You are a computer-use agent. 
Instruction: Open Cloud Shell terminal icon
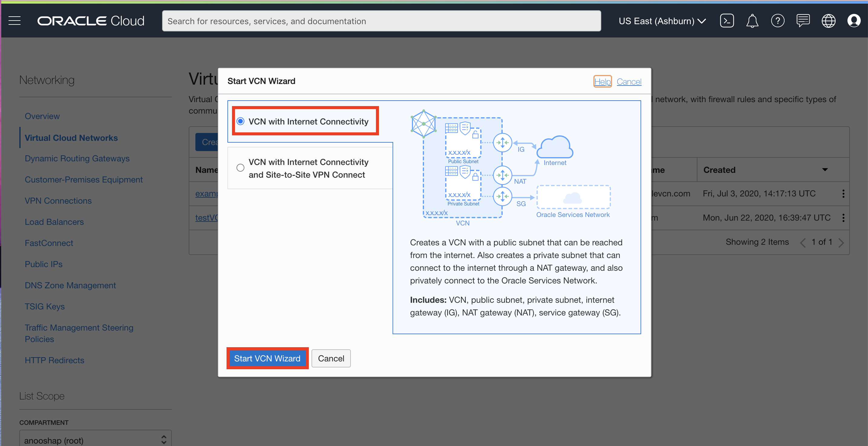tap(726, 21)
